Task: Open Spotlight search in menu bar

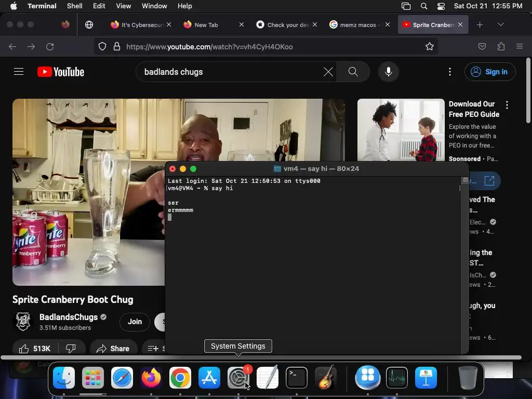Action: coord(424,6)
